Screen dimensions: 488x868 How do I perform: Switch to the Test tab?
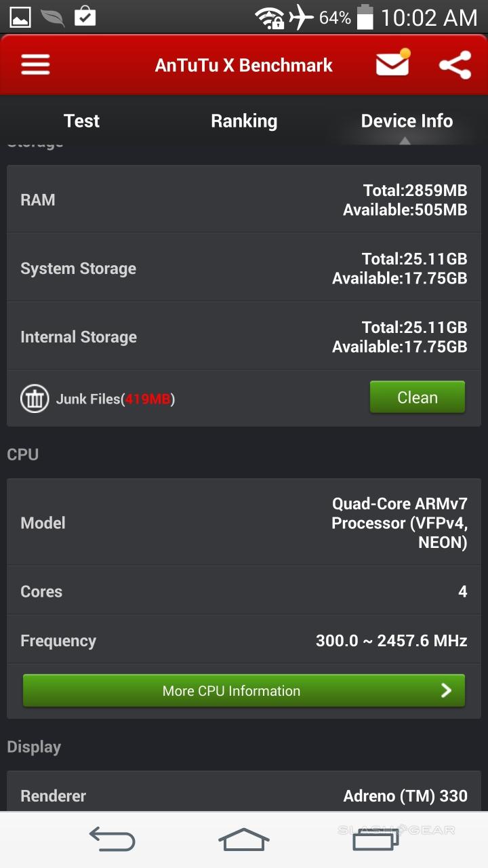click(x=81, y=121)
